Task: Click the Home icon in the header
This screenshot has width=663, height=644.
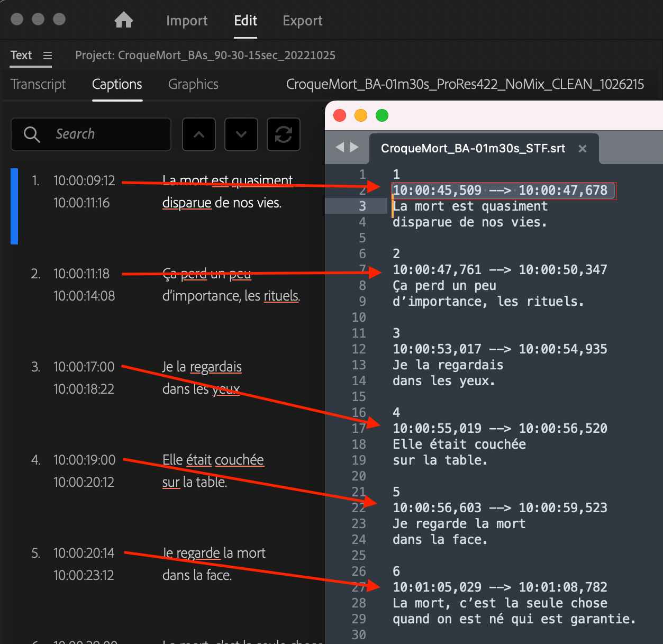Action: pyautogui.click(x=123, y=20)
